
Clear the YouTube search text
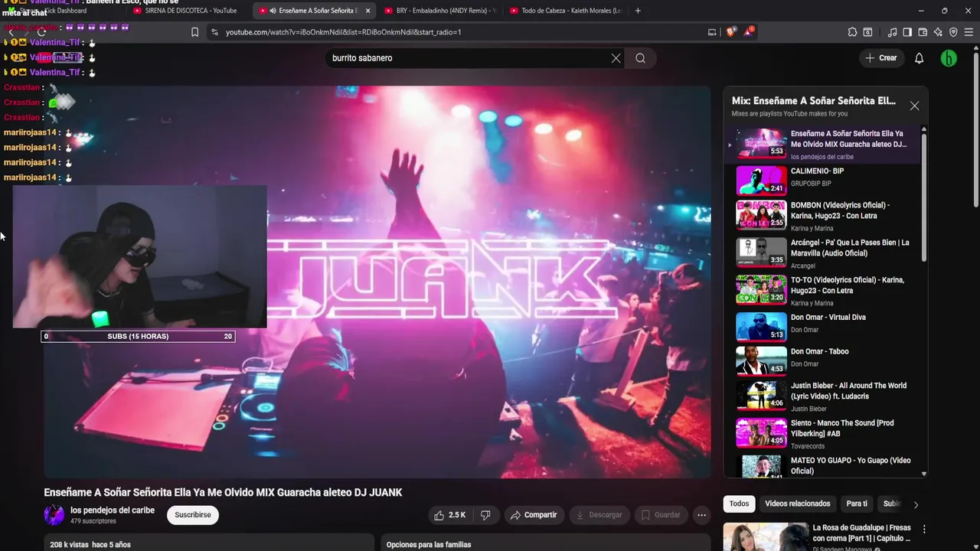(616, 58)
